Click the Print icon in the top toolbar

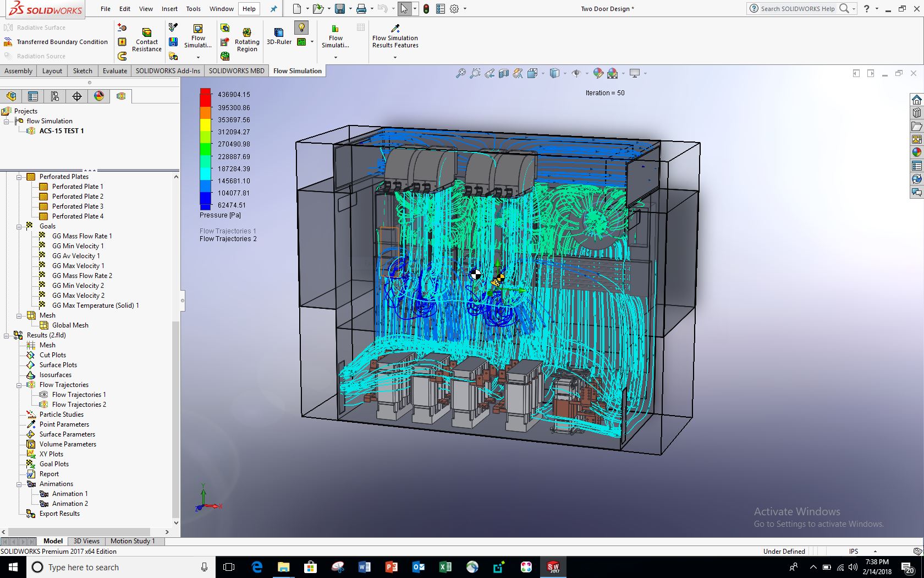point(361,9)
